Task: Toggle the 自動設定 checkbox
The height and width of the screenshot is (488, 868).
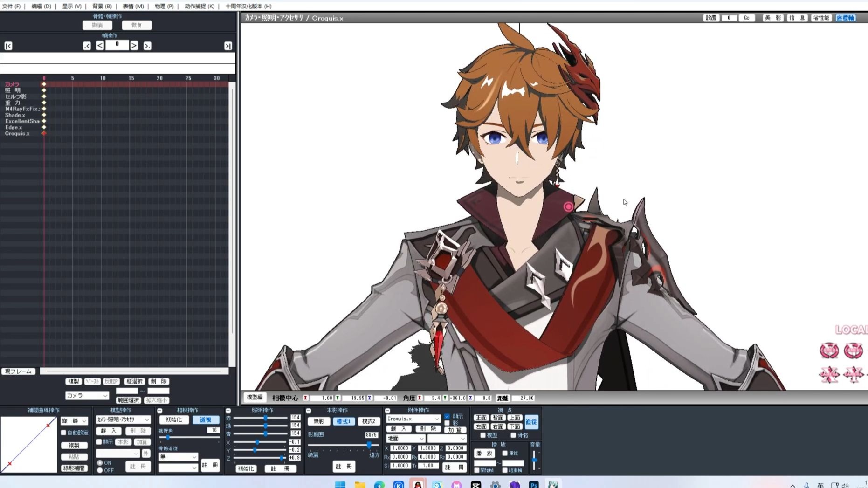Action: coord(63,433)
